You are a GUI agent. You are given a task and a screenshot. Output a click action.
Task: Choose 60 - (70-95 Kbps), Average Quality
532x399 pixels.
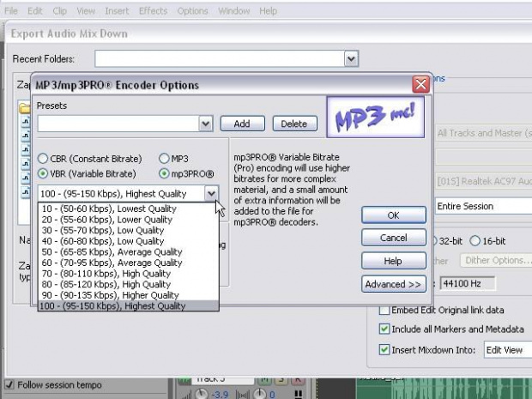[128, 263]
